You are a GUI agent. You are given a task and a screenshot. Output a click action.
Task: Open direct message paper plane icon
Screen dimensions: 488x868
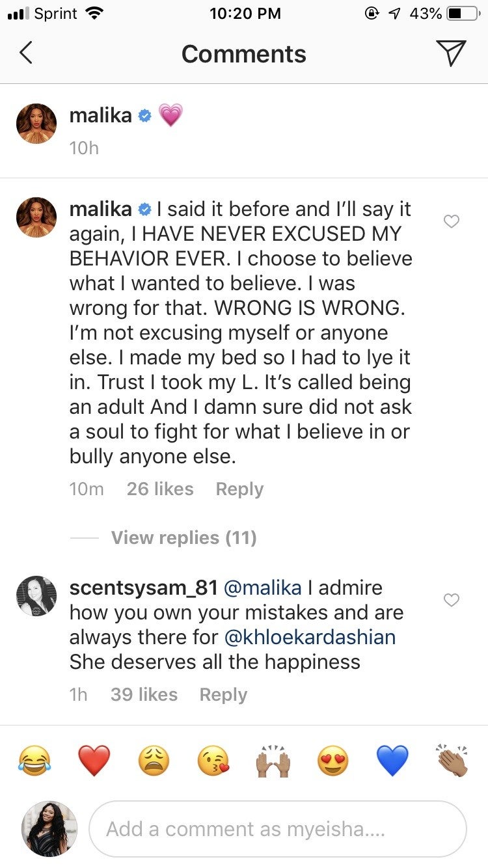pyautogui.click(x=452, y=53)
